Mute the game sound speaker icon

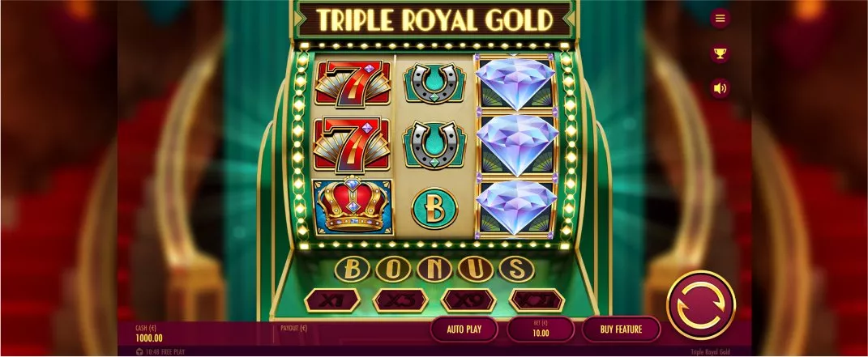720,88
